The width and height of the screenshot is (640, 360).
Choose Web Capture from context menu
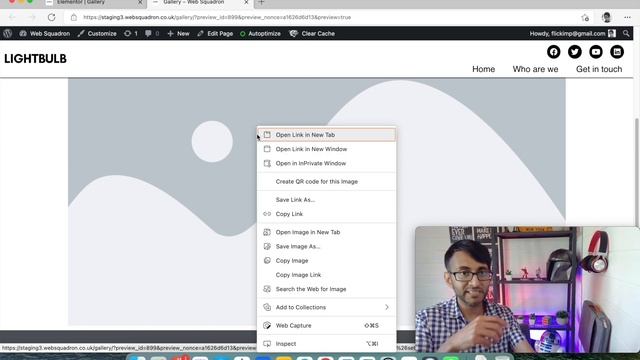(327, 326)
